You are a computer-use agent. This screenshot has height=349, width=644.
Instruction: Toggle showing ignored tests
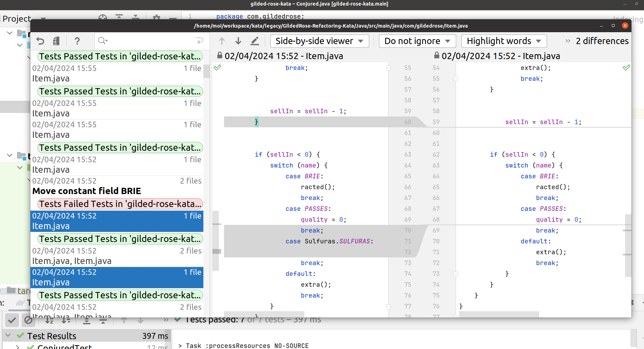pos(28,320)
